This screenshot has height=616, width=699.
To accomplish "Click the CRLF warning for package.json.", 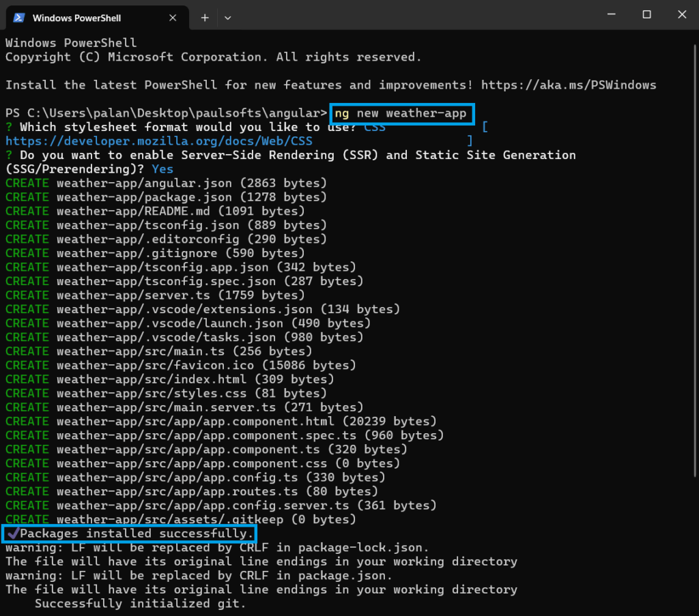I will pos(199,576).
